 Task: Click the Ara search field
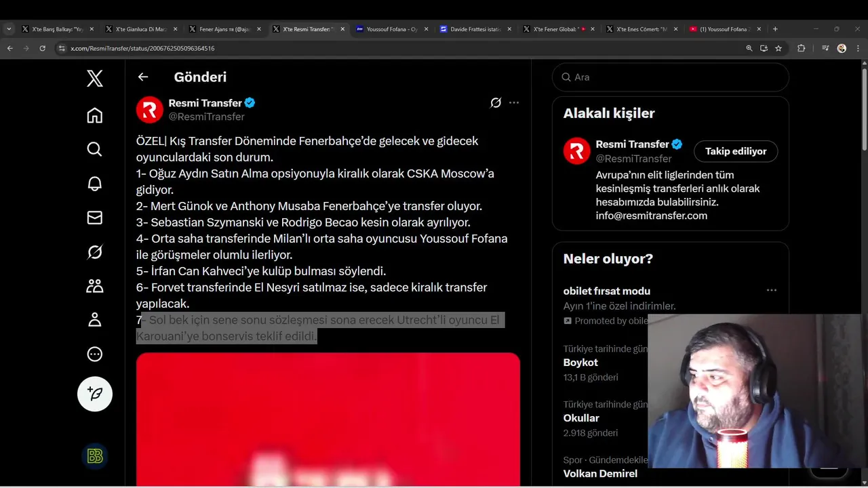click(x=671, y=77)
